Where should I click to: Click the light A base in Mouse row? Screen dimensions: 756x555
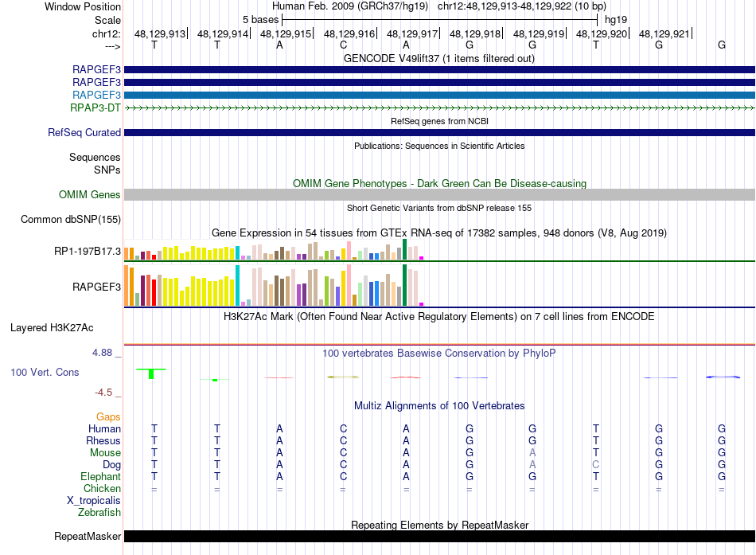(x=532, y=453)
